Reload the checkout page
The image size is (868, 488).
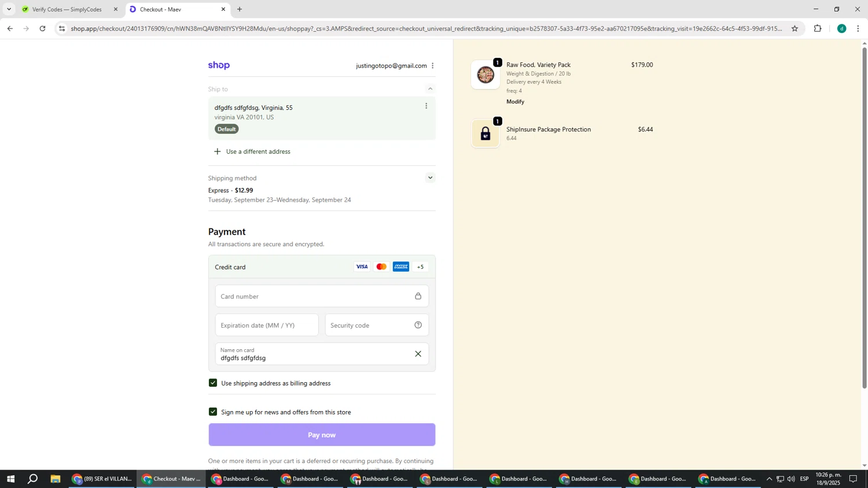43,28
